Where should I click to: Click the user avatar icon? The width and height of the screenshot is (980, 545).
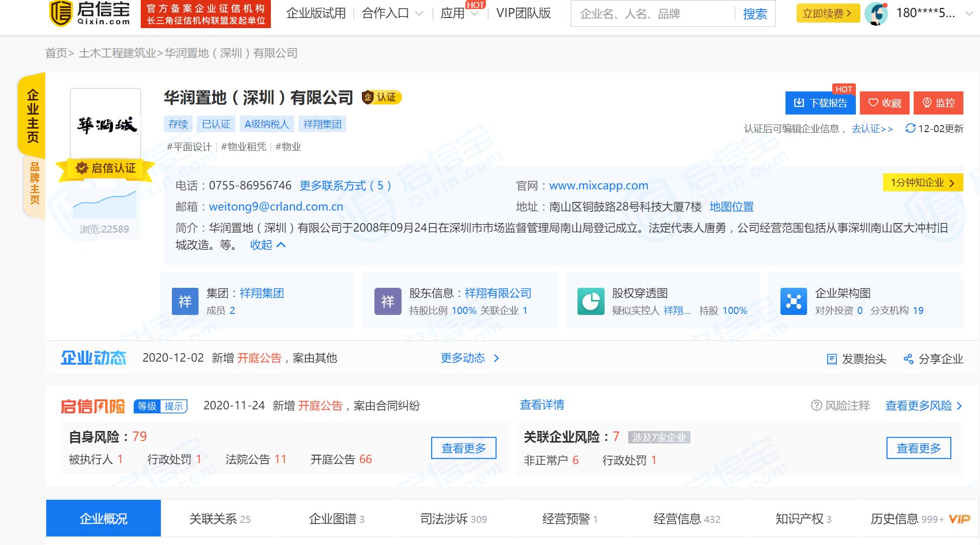pos(876,14)
